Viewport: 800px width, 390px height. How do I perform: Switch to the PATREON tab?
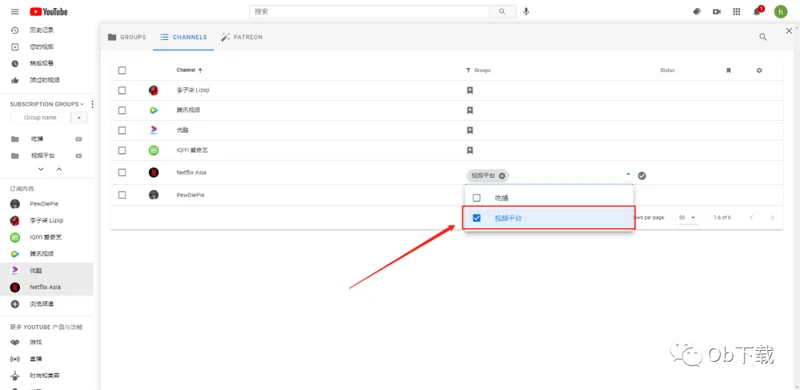tap(242, 37)
